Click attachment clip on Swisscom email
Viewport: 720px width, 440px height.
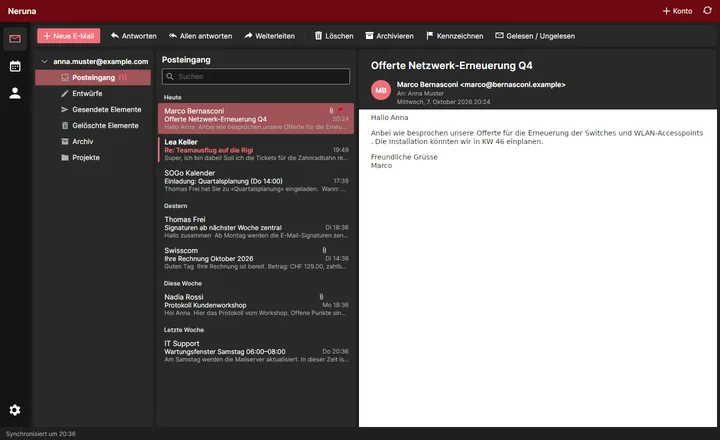pos(324,250)
